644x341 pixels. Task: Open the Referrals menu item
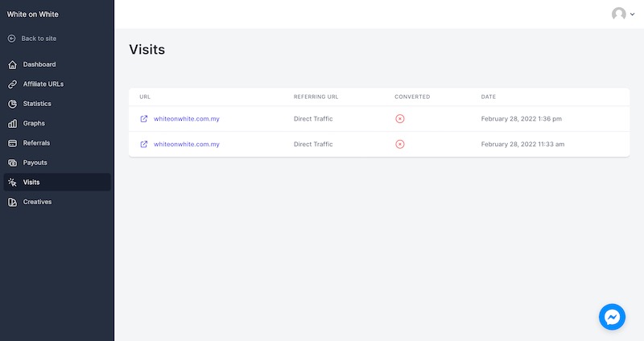point(36,143)
